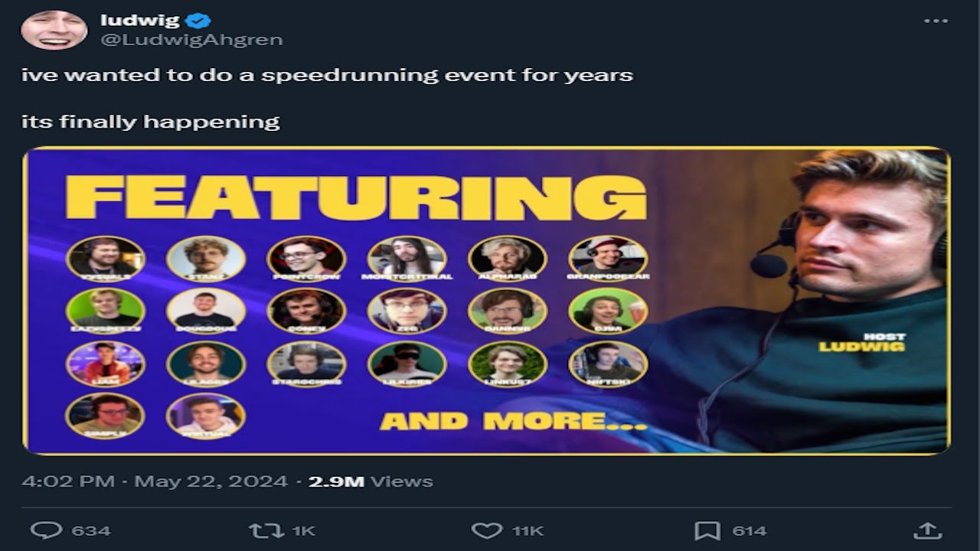Click the MoistCritikal portrait circle

click(x=407, y=258)
